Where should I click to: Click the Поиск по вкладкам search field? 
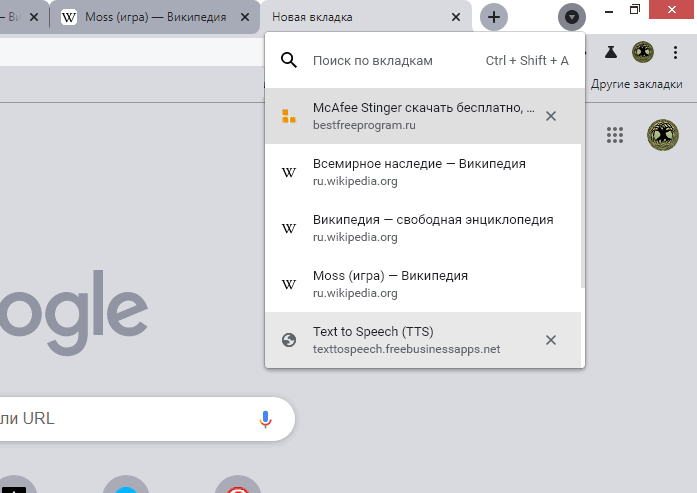[x=425, y=60]
